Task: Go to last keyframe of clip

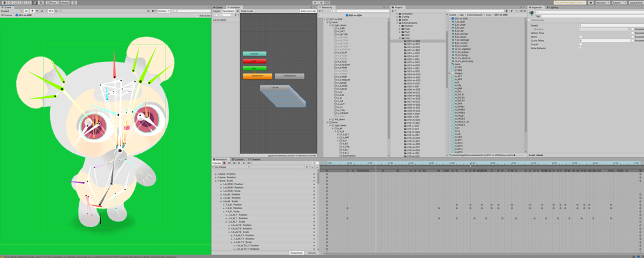Action: 249,163
